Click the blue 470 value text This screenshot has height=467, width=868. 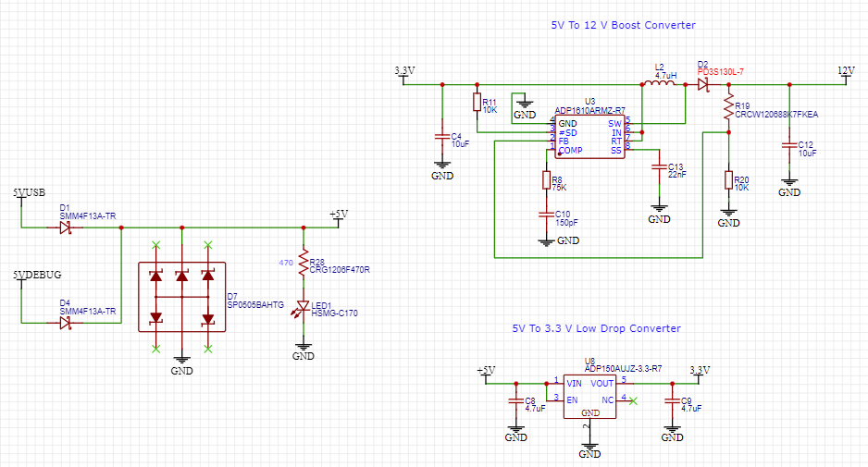[x=286, y=263]
